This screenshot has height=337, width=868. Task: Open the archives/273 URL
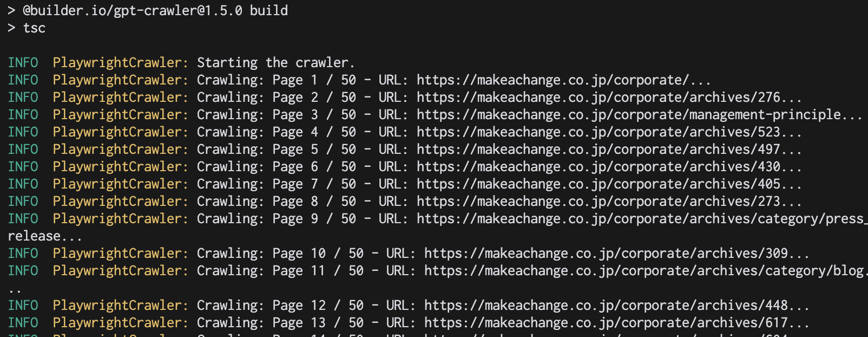point(598,202)
